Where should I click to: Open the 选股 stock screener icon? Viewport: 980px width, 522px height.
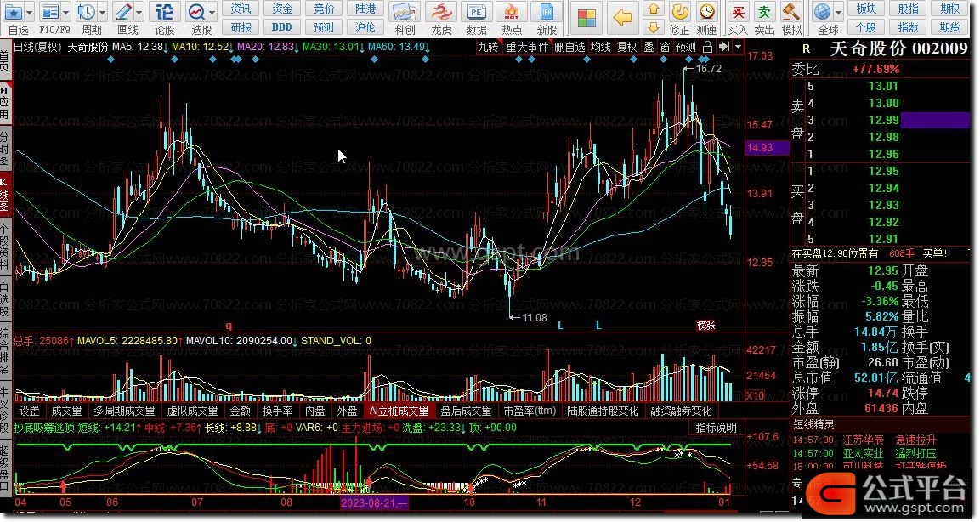(x=196, y=11)
